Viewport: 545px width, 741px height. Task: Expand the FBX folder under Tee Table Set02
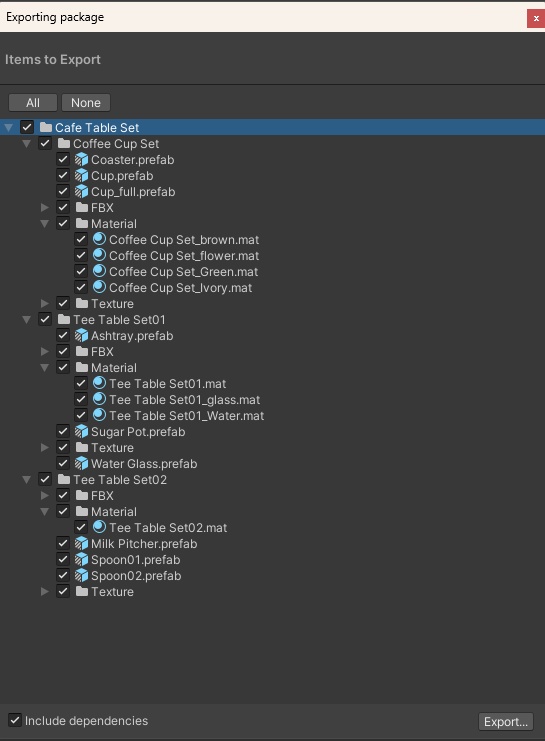coord(45,495)
